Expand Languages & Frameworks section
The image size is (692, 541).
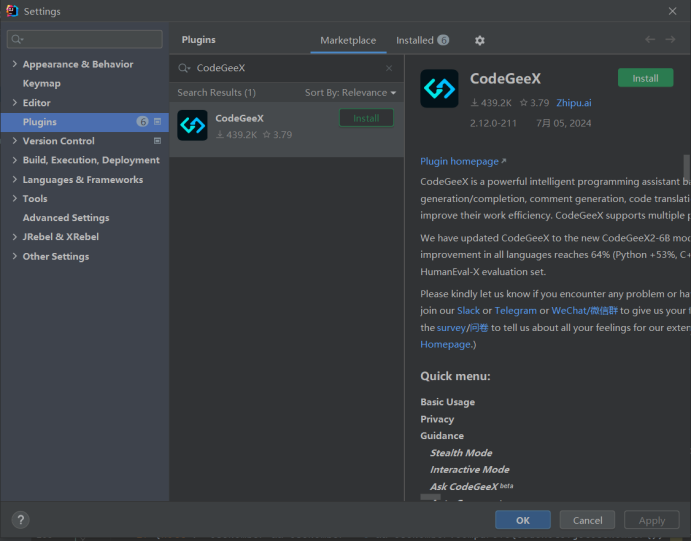tap(15, 179)
